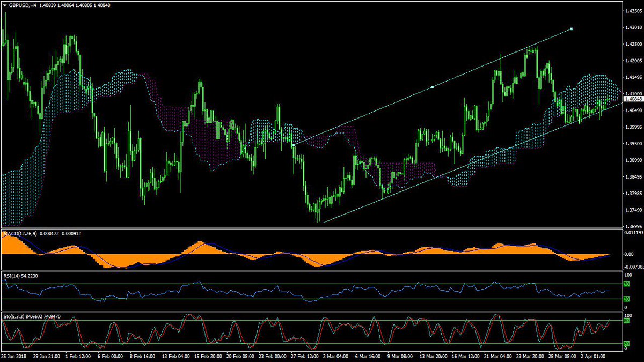This screenshot has width=644, height=362.
Task: Click the 1.37985 price axis label
Action: click(633, 193)
